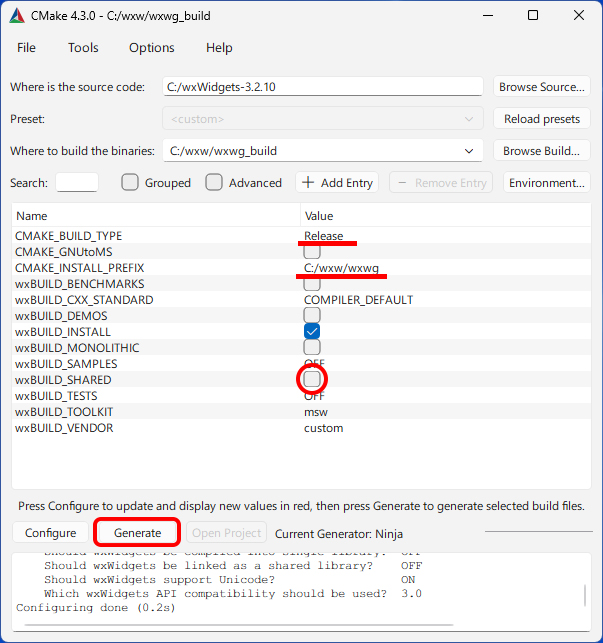Click the Release value cell

323,236
